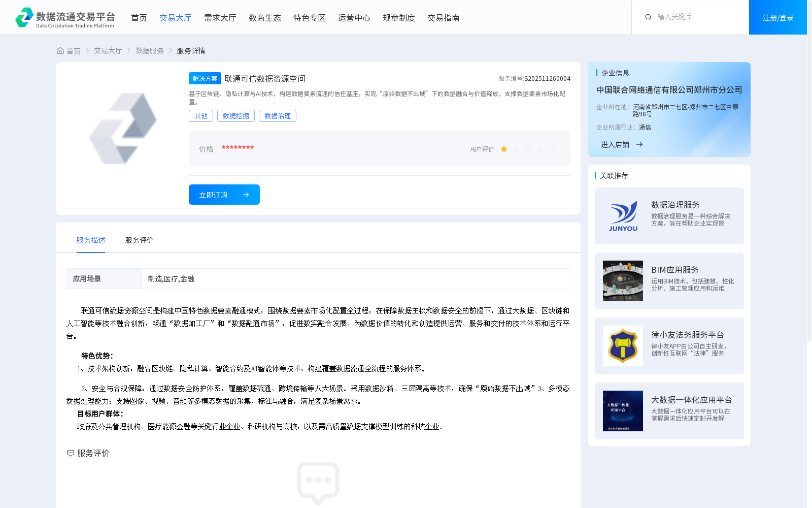
Task: Click the first rating star
Action: point(504,149)
